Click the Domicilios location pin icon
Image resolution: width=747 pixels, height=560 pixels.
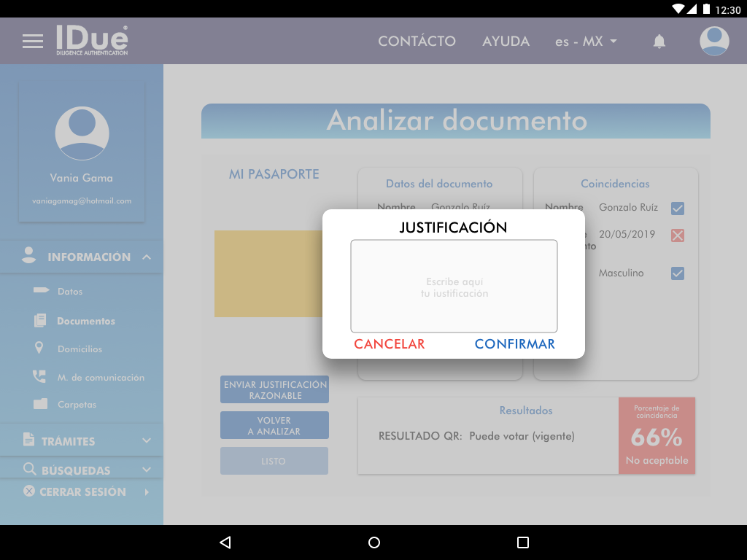tap(39, 349)
